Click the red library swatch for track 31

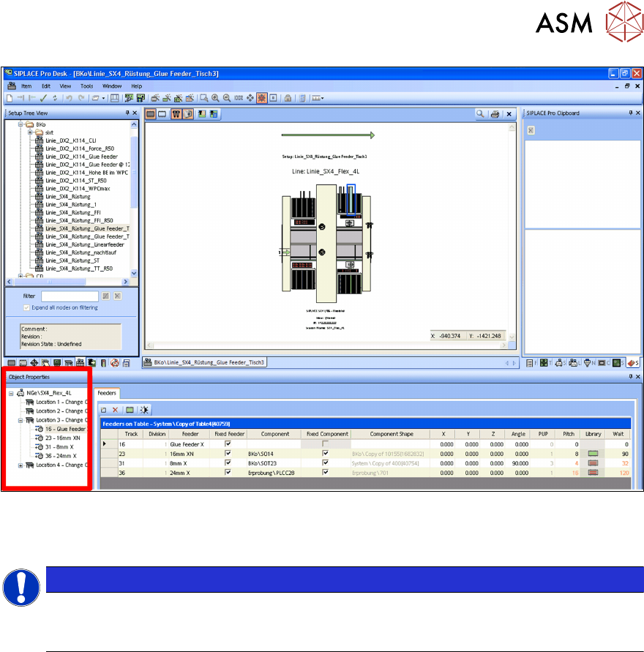pyautogui.click(x=593, y=462)
